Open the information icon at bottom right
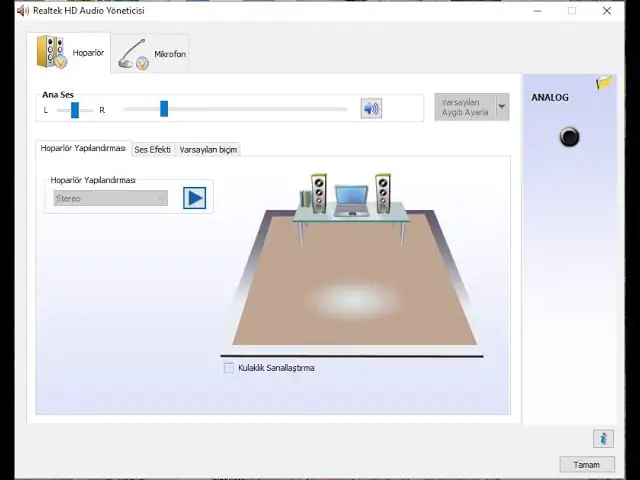This screenshot has width=640, height=480. point(602,438)
